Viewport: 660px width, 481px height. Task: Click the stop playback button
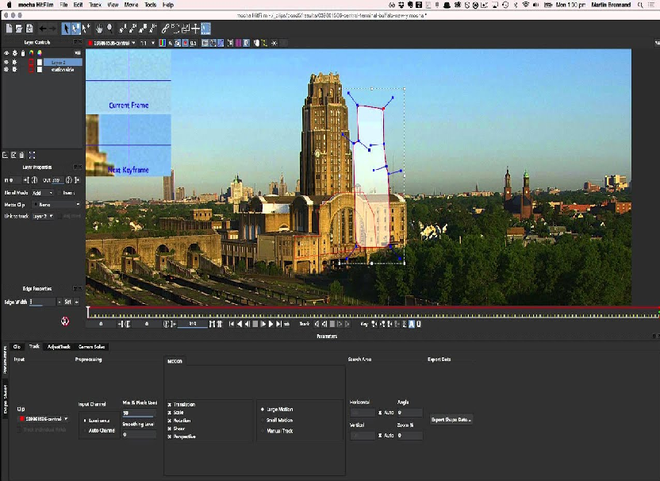coord(255,324)
